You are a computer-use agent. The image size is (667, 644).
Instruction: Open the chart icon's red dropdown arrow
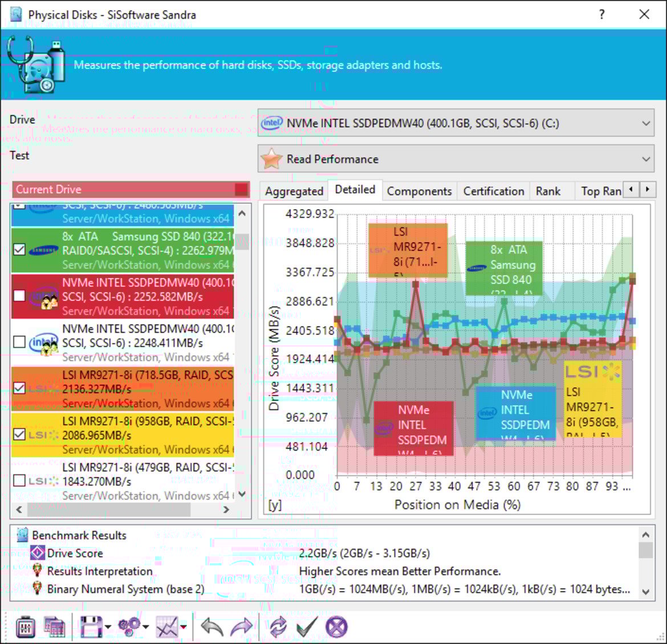(184, 627)
